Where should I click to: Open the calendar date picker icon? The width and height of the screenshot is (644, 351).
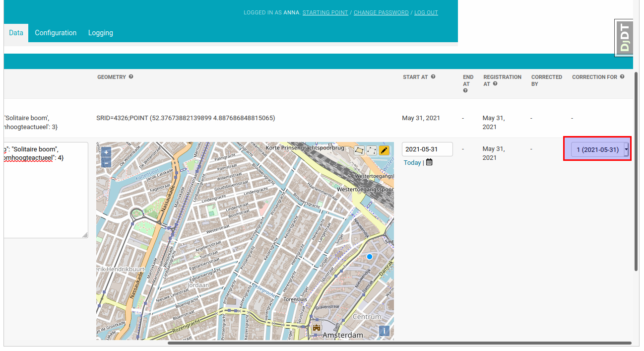tap(429, 162)
